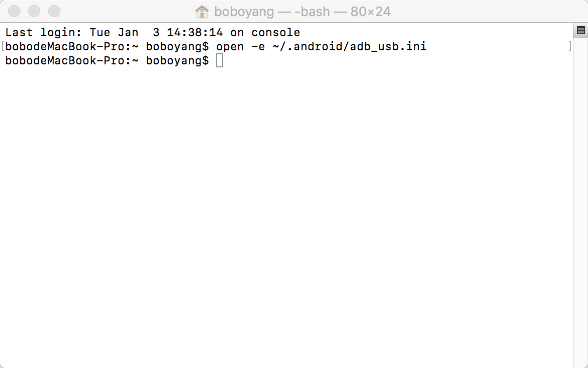Click 'adb_usb.ini' in the command line
The width and height of the screenshot is (588, 368).
pyautogui.click(x=388, y=47)
